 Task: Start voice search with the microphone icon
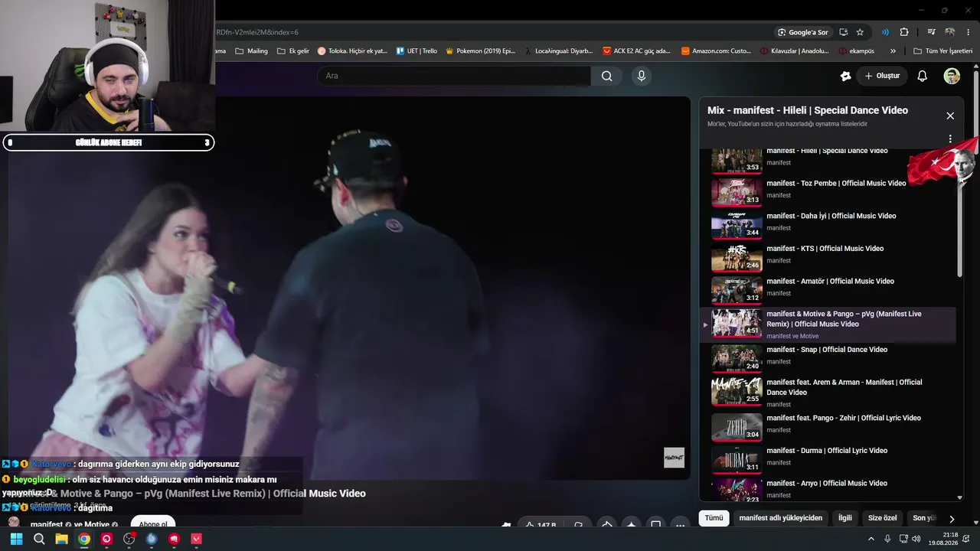642,76
